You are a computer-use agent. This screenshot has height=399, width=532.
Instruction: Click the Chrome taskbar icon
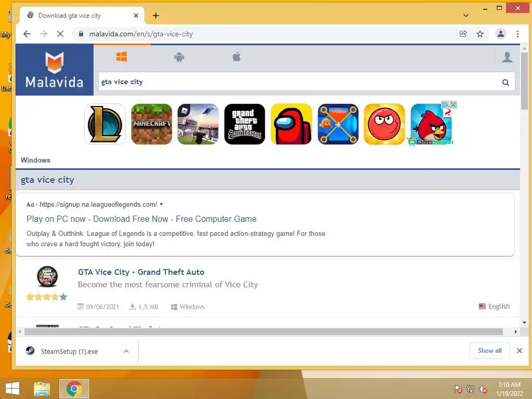(x=74, y=389)
